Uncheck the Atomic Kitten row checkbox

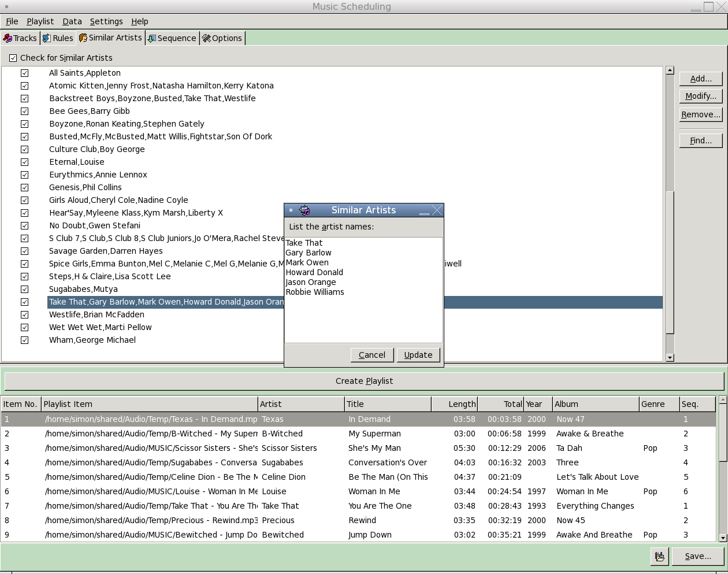coord(25,86)
